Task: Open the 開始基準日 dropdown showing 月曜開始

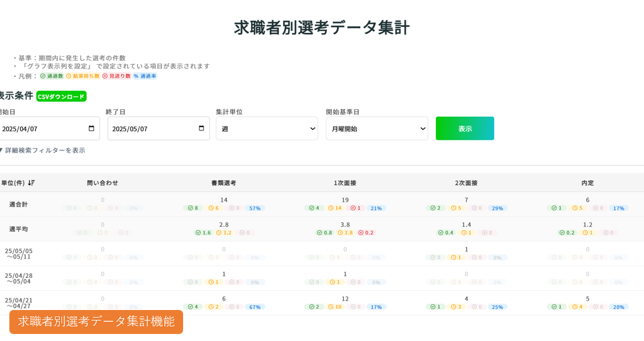Action: (x=377, y=129)
